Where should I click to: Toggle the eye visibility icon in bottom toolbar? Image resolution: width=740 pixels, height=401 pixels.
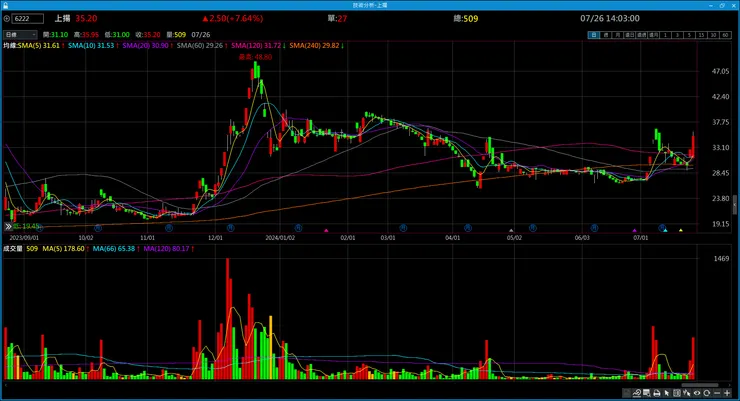697,393
